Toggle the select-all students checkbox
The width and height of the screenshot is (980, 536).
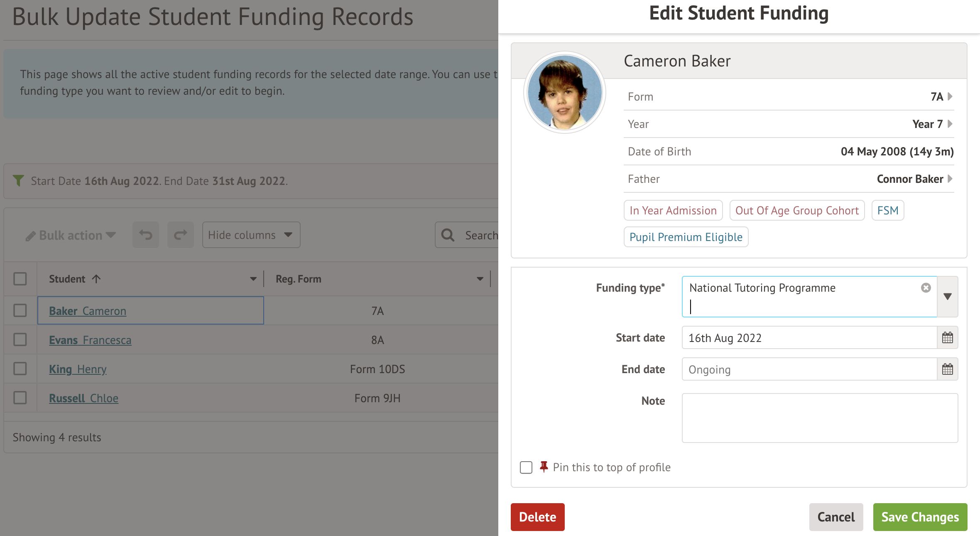[20, 279]
